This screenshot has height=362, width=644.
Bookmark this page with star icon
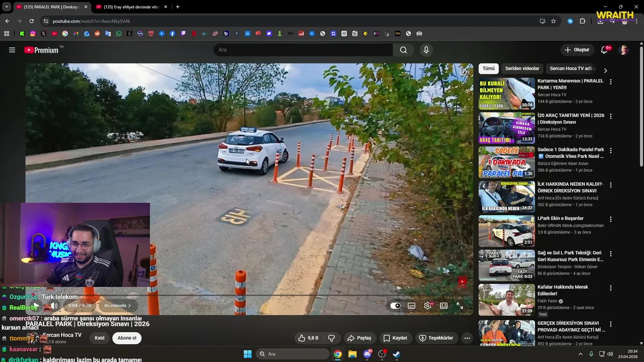553,21
